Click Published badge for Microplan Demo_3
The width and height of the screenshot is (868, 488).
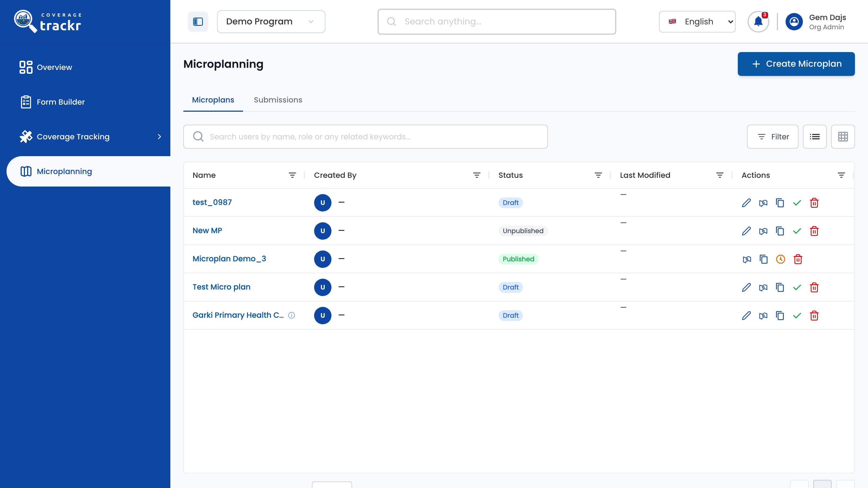click(518, 259)
